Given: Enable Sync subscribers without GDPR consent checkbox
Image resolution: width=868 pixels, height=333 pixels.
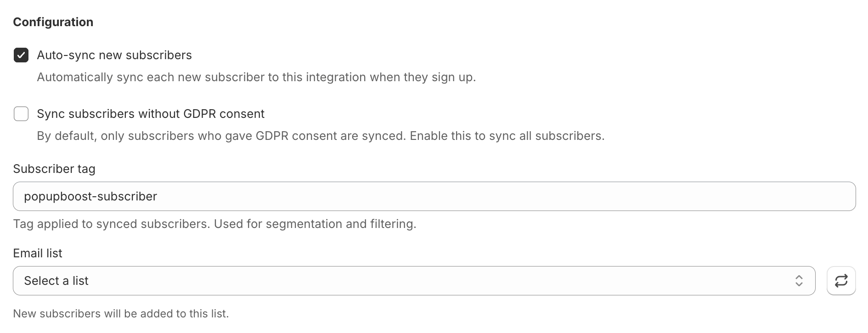Looking at the screenshot, I should [x=21, y=114].
